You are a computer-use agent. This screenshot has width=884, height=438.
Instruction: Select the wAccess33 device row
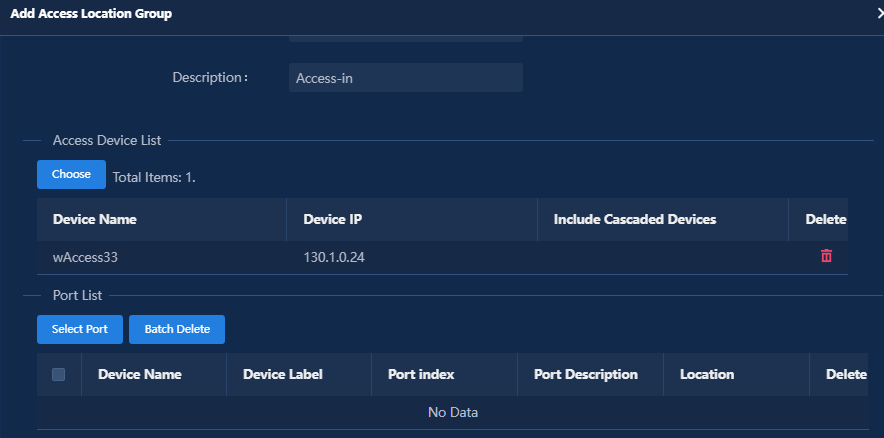pyautogui.click(x=443, y=258)
